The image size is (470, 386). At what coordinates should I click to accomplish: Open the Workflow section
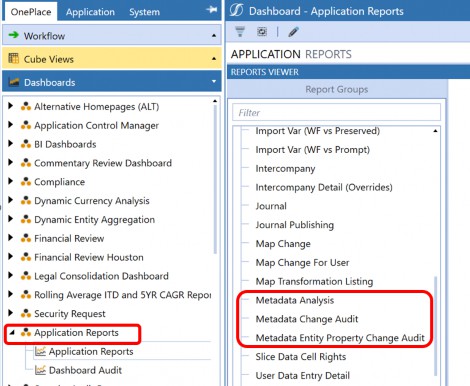pos(112,35)
